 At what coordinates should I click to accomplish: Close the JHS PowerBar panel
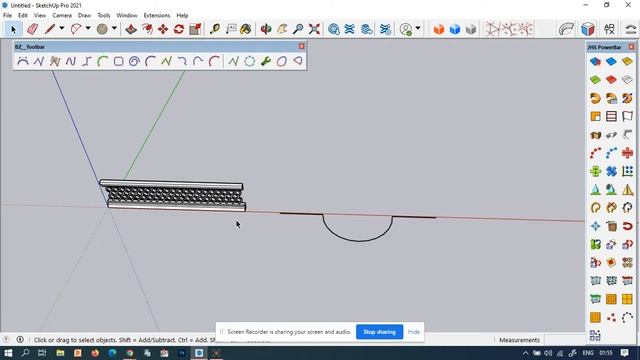[x=631, y=47]
